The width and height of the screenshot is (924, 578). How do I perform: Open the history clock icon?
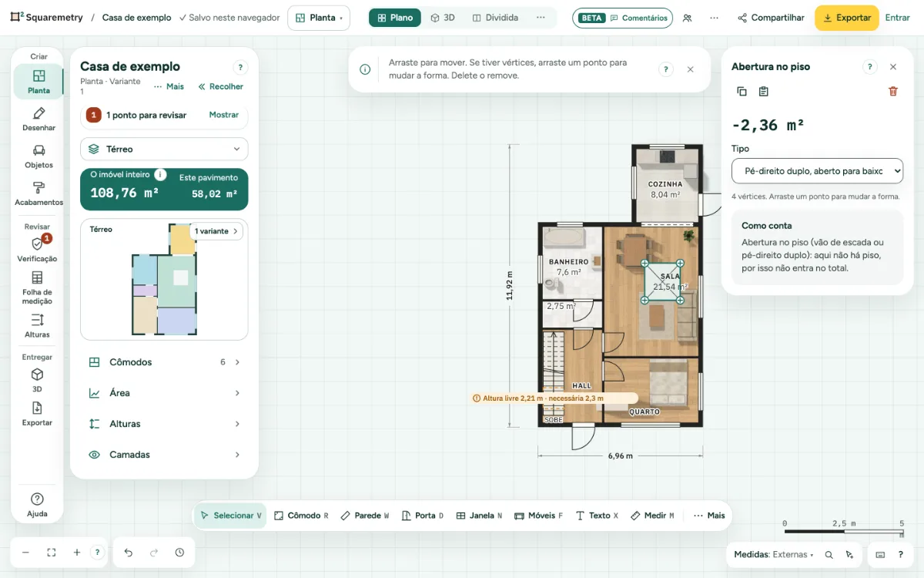[179, 553]
